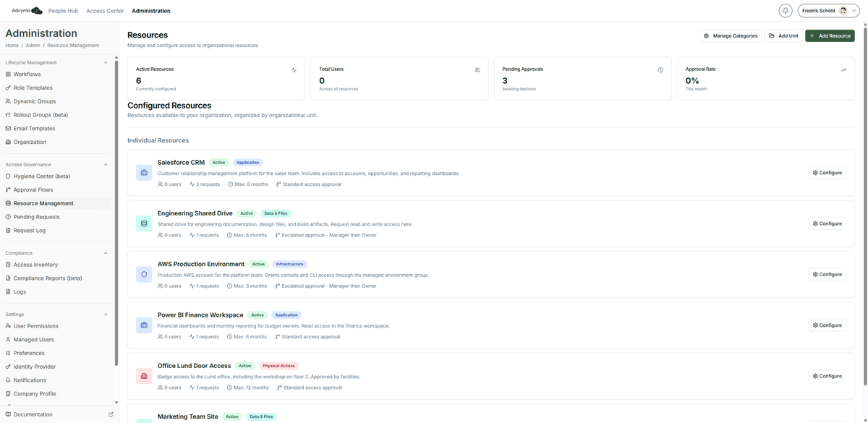The image size is (868, 423).
Task: Click the Power BI Finance Workspace icon
Action: (x=144, y=325)
